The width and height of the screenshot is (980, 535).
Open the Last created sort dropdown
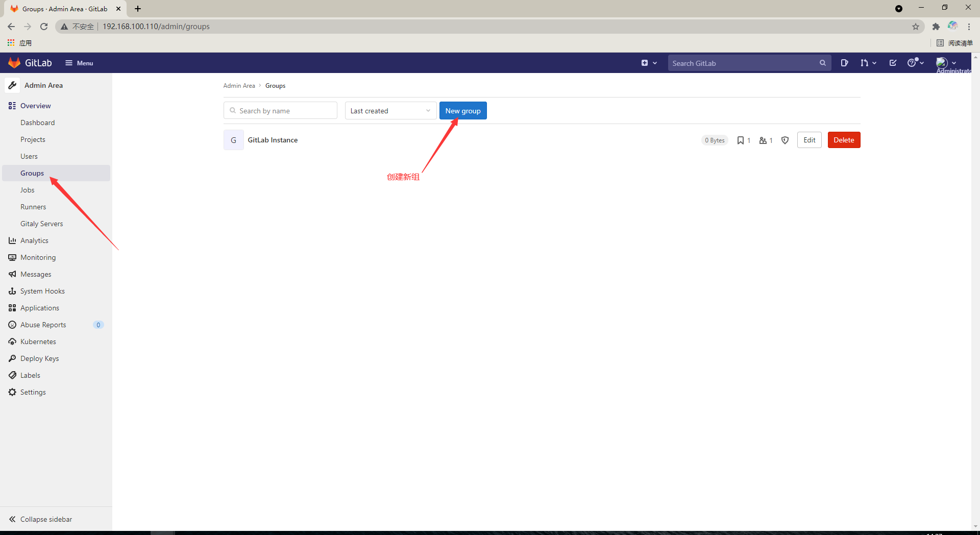pyautogui.click(x=390, y=111)
